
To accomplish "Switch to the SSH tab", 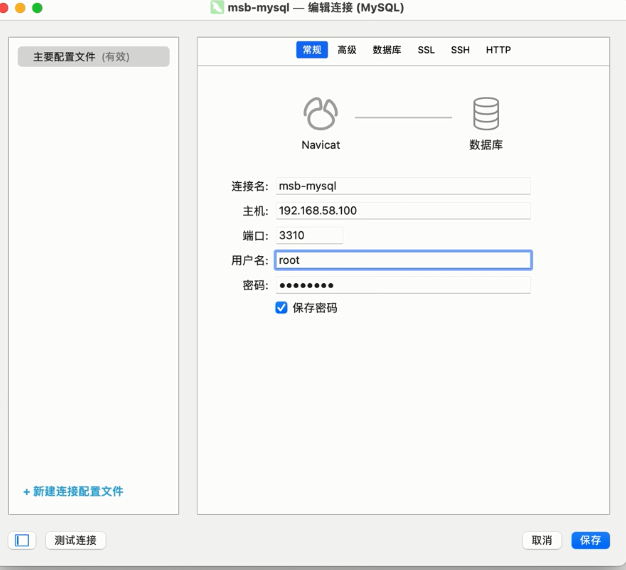I will pos(460,50).
